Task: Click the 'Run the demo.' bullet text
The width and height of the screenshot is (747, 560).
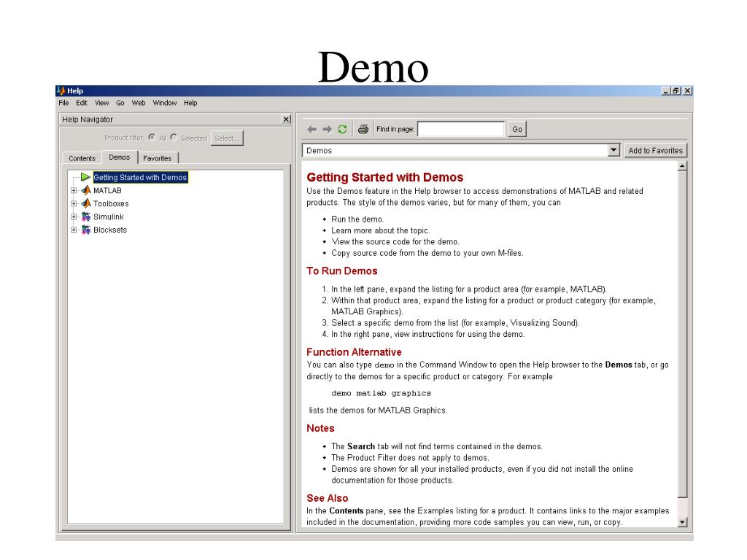Action: (x=357, y=219)
